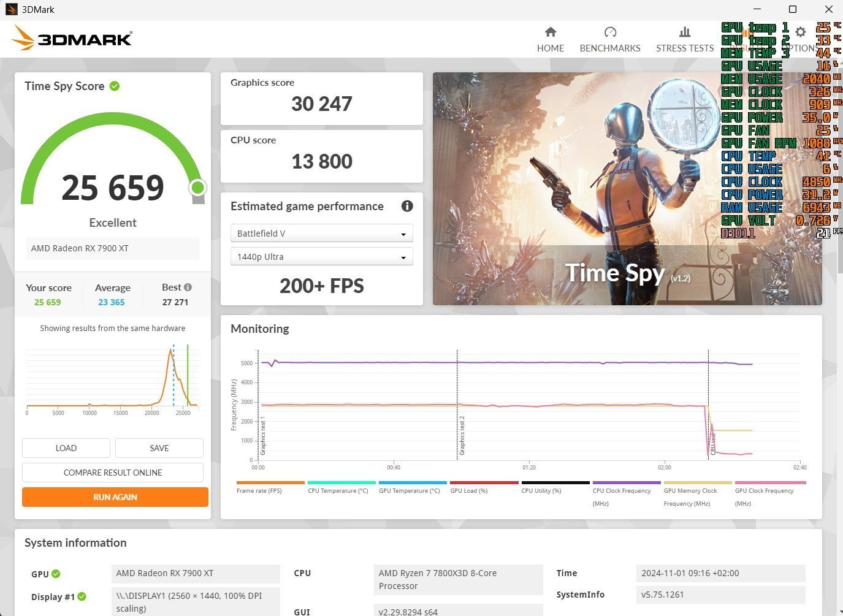The width and height of the screenshot is (843, 616).
Task: Click COMPARE RESULT ONLINE button
Action: coord(113,473)
